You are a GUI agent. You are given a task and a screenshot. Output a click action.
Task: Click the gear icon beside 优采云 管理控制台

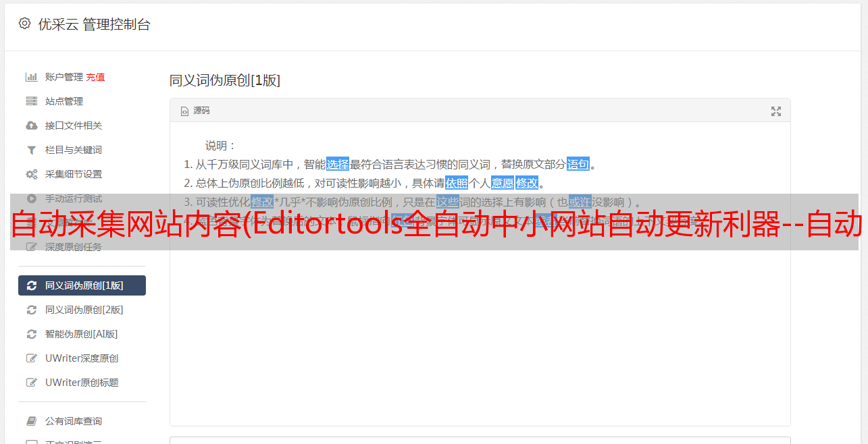click(24, 24)
